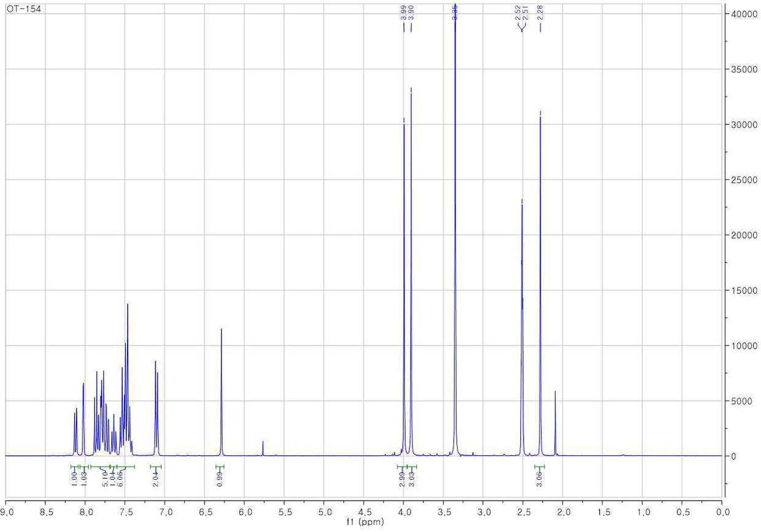Click the 20000 tick on intensity axis
761x532 pixels.
[742, 235]
